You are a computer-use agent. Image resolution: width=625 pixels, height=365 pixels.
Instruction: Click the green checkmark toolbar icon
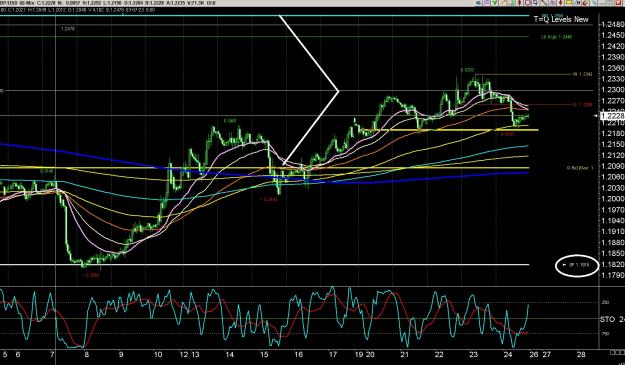point(494,2)
